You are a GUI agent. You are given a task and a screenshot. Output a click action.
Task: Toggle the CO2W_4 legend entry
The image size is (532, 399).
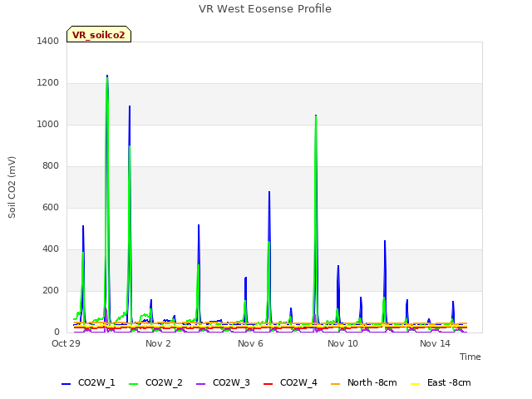click(290, 382)
